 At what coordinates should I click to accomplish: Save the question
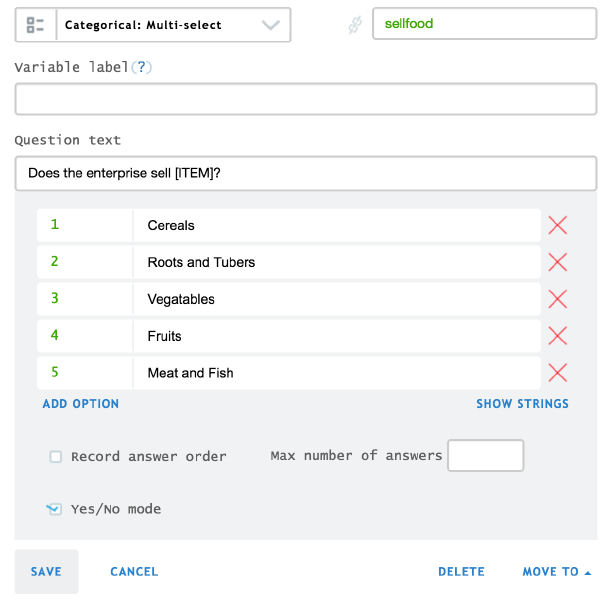pos(46,572)
